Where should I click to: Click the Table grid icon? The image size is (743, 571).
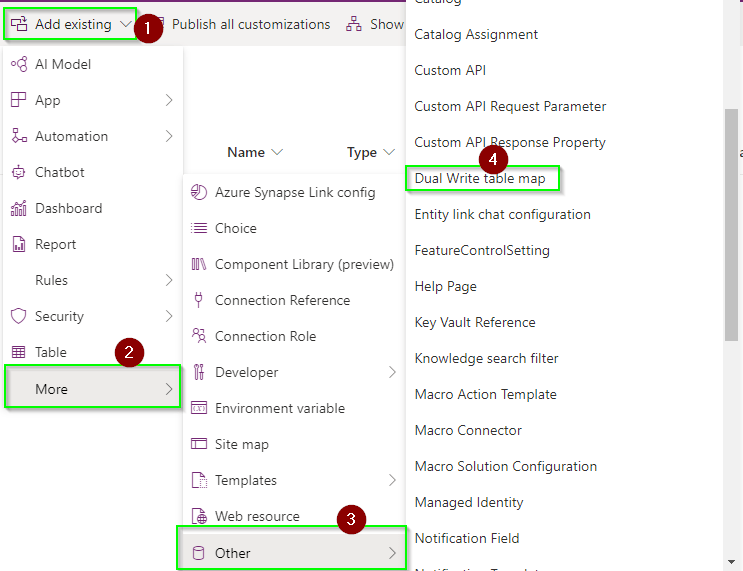click(x=18, y=352)
